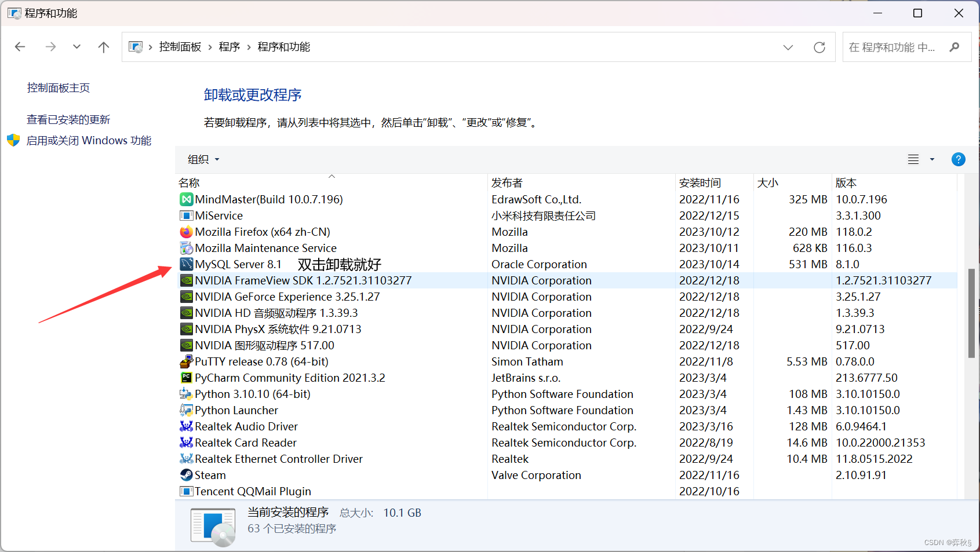The image size is (980, 552).
Task: Click the Mozilla Firefox icon
Action: coord(186,232)
